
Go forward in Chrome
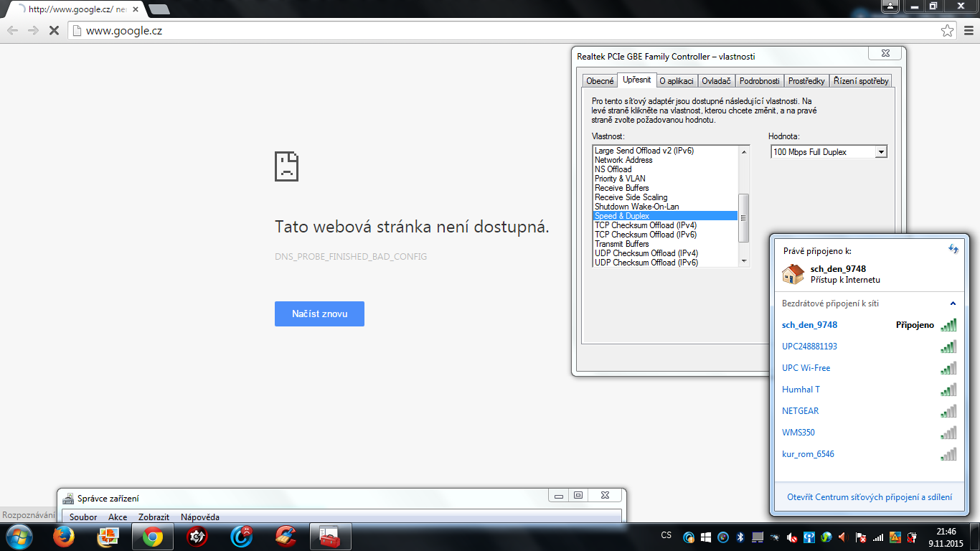(33, 31)
